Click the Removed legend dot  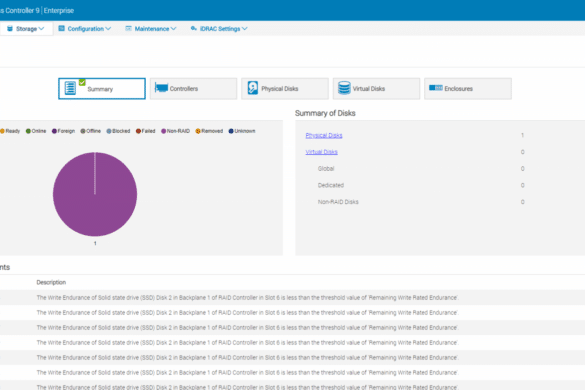click(x=198, y=131)
